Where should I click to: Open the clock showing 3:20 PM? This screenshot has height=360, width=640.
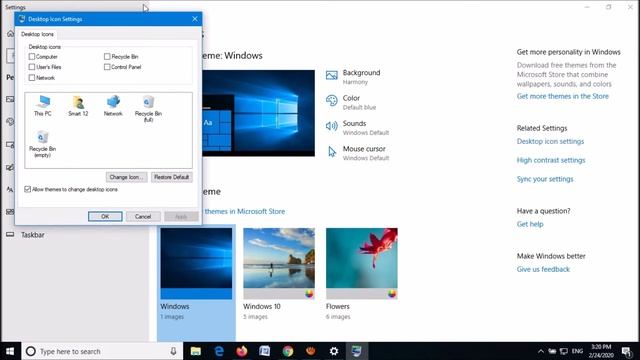(601, 351)
